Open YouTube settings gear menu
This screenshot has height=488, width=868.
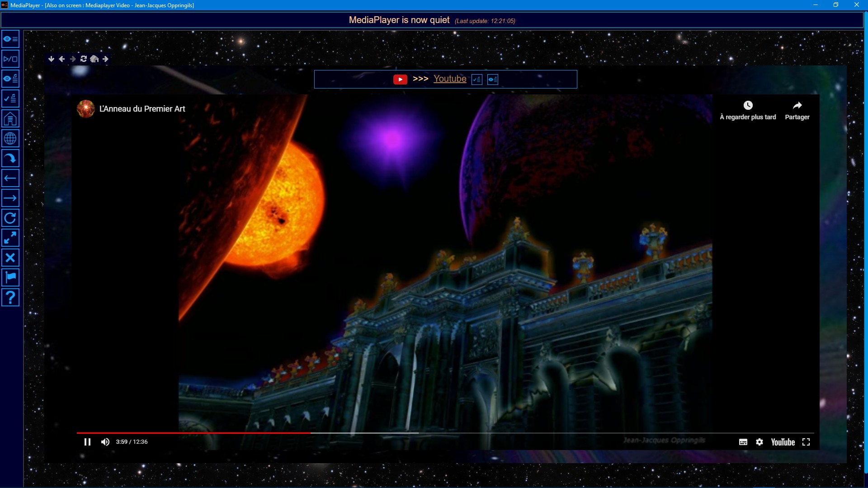[759, 442]
